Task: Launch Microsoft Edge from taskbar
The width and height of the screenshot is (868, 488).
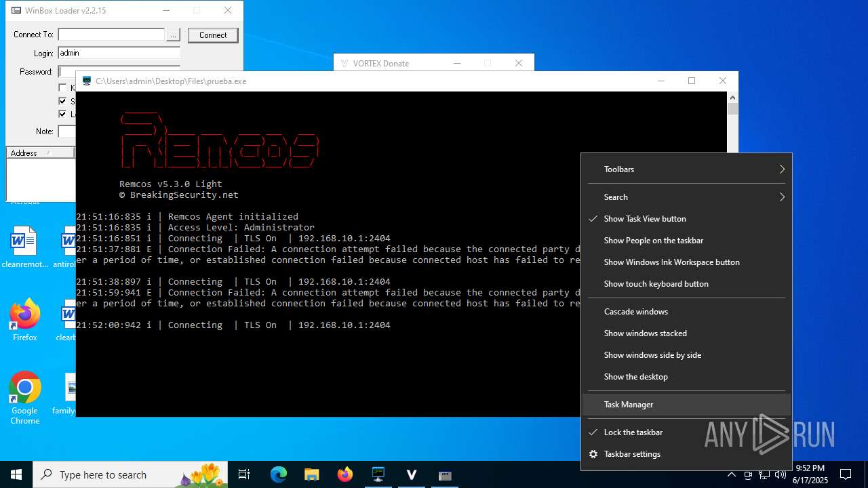Action: pyautogui.click(x=279, y=474)
